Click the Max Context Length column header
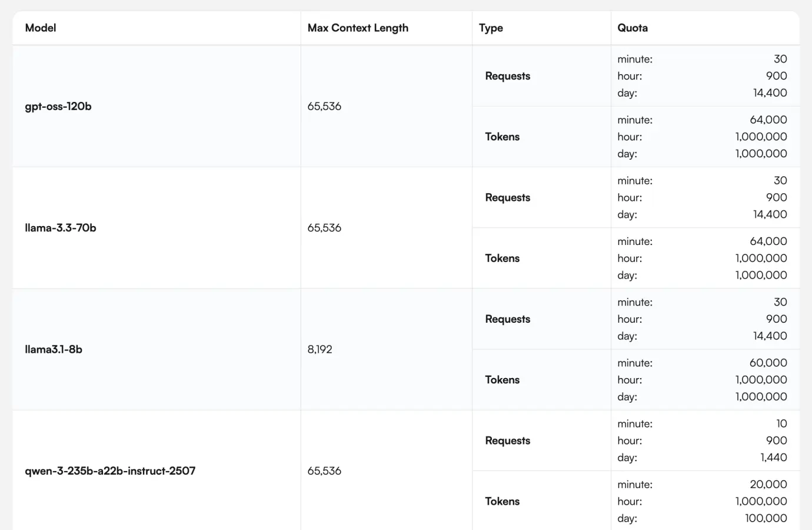 pos(358,28)
